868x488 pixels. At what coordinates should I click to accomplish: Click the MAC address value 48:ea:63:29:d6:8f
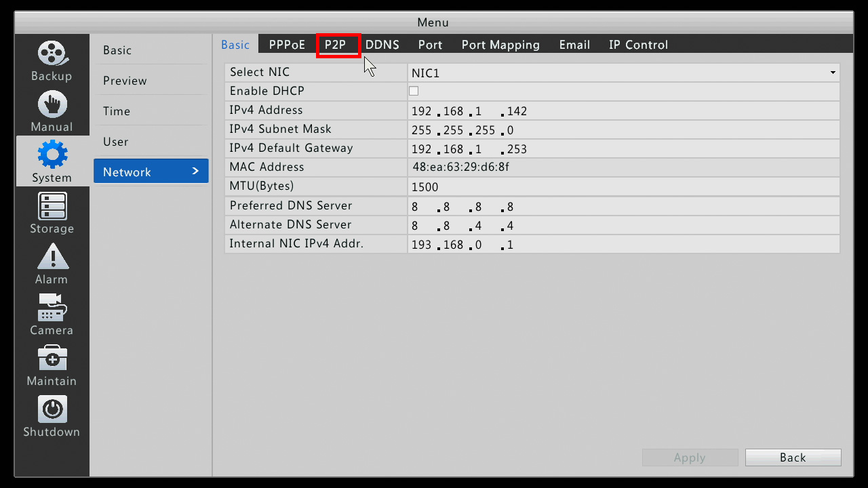[x=460, y=167]
